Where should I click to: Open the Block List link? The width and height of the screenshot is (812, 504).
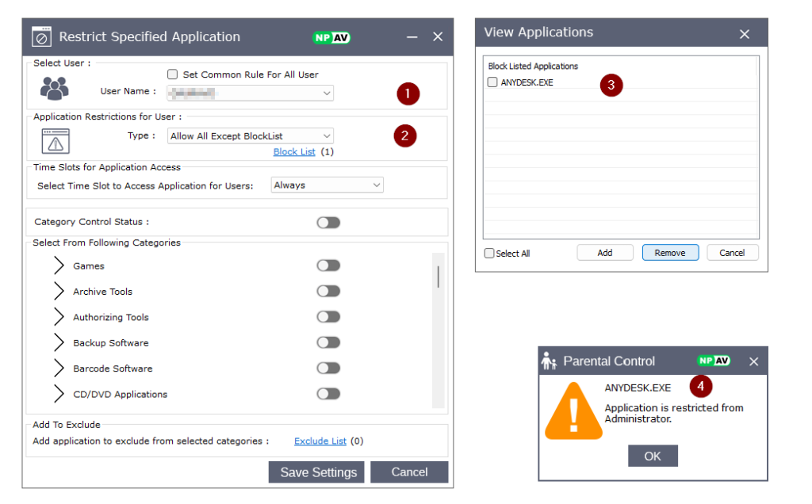[294, 151]
